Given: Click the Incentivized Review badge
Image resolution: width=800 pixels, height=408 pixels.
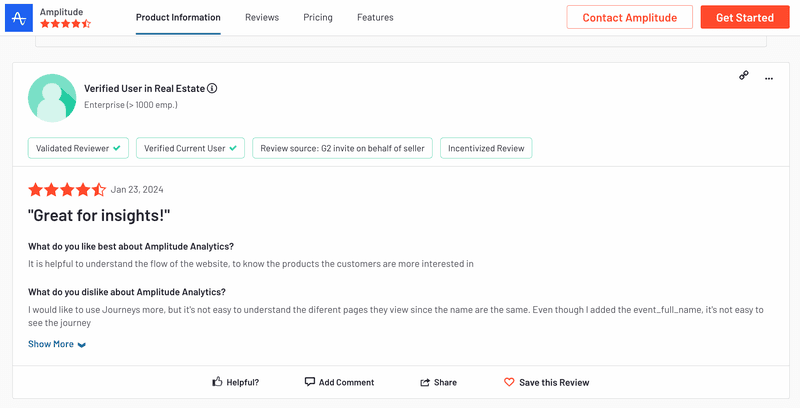Looking at the screenshot, I should point(485,148).
